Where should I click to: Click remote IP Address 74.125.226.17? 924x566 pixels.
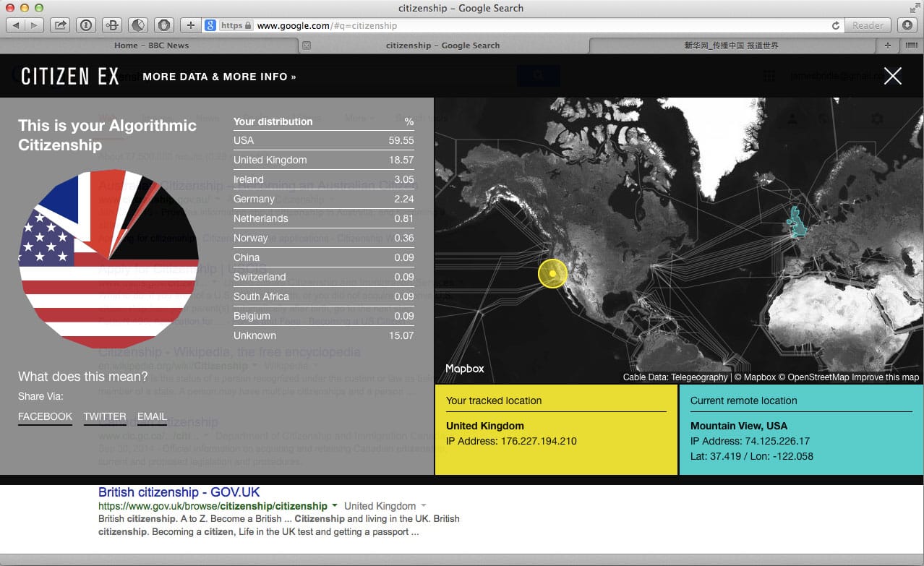[x=750, y=441]
